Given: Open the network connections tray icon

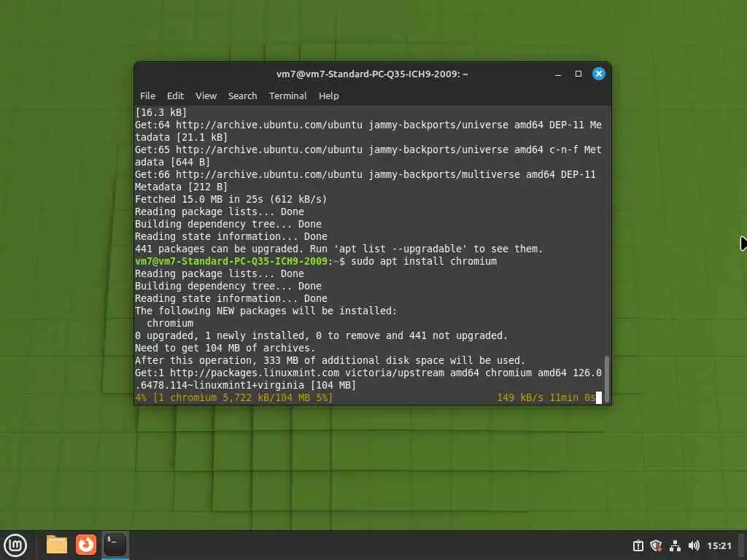Looking at the screenshot, I should click(x=675, y=545).
